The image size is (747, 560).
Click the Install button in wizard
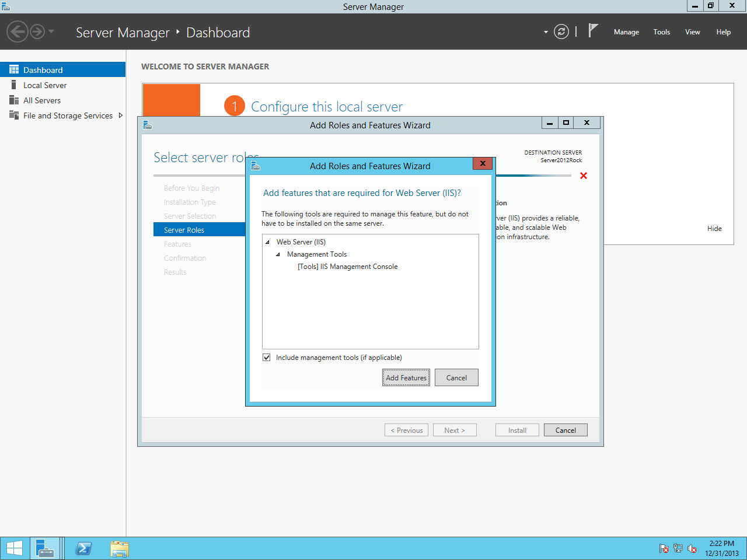click(x=517, y=430)
